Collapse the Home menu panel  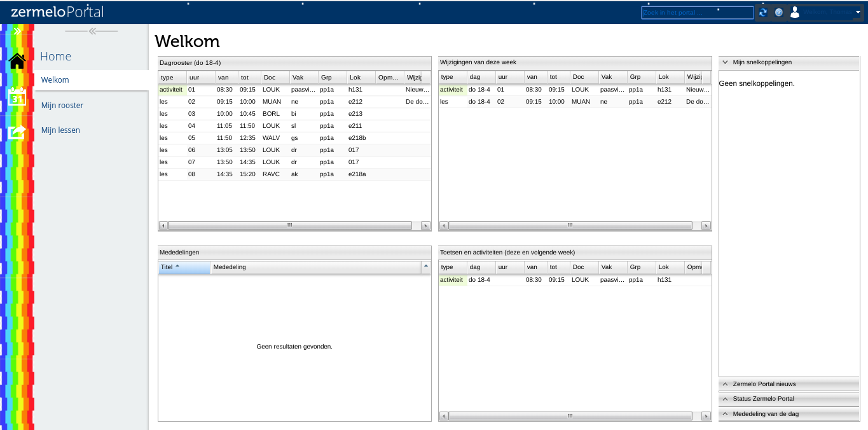point(92,31)
